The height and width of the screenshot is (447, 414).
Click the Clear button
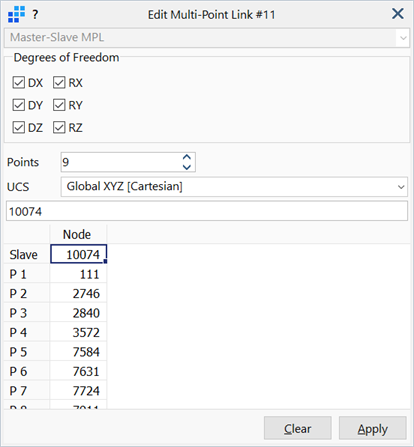coord(298,428)
